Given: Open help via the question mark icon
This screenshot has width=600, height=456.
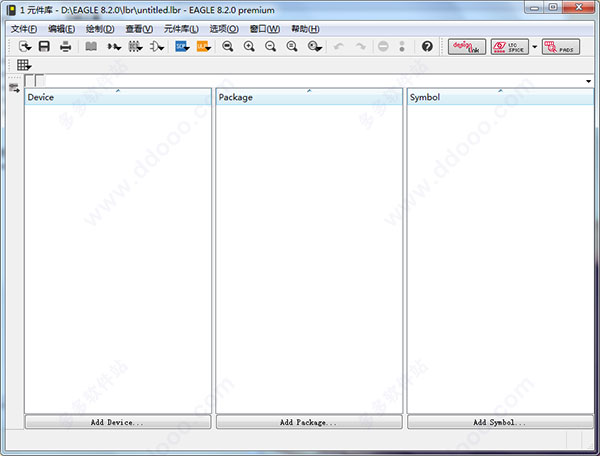Looking at the screenshot, I should (428, 47).
